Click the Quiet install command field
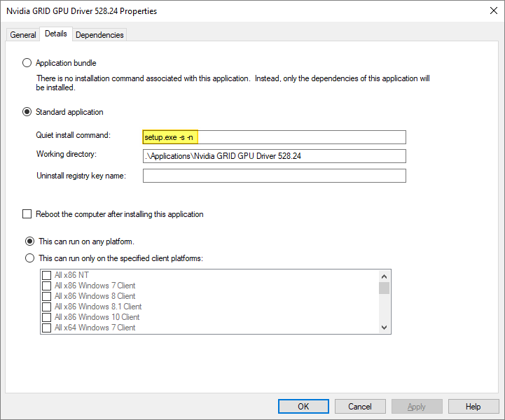The height and width of the screenshot is (420, 505). (274, 137)
